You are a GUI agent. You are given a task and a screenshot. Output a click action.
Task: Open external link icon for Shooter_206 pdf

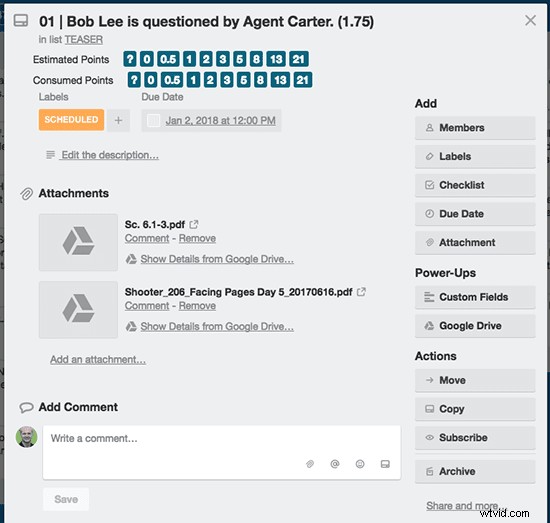tap(361, 292)
